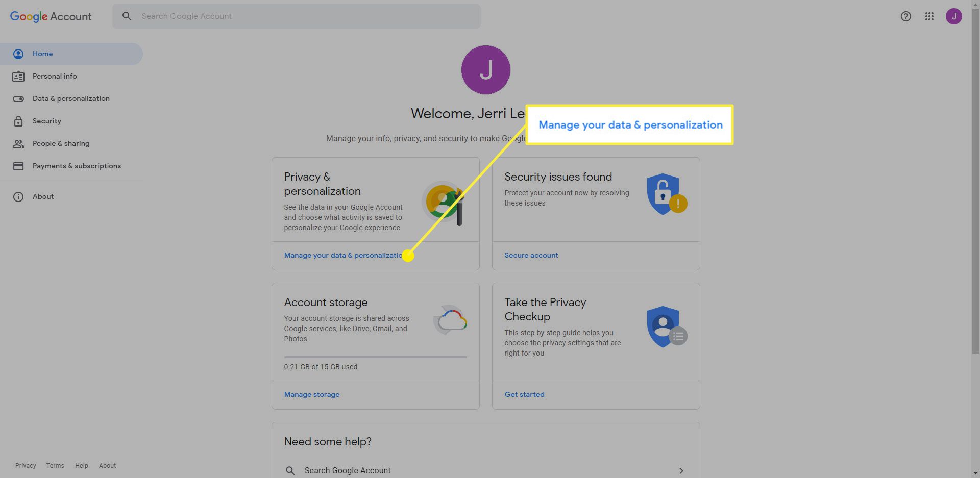Open the account avatar J in top right

953,16
